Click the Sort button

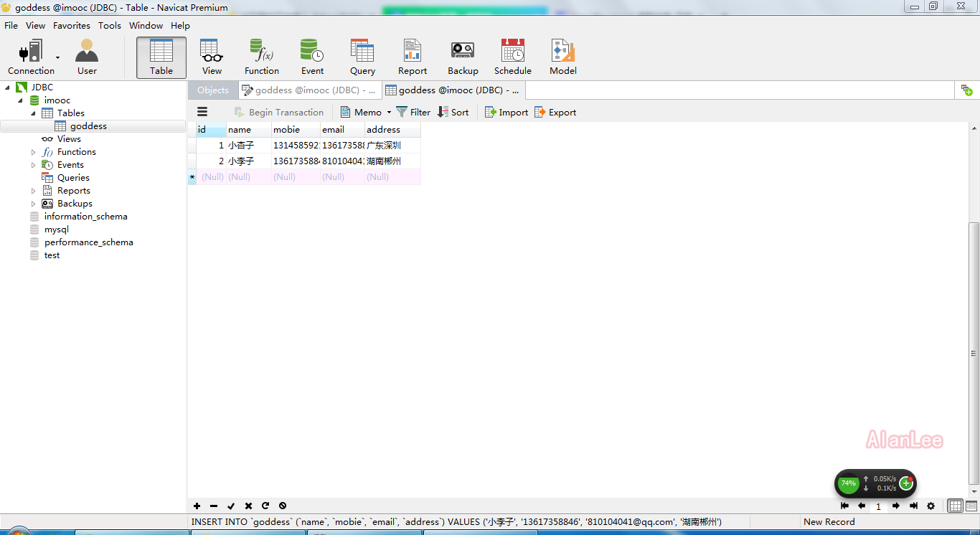[453, 112]
